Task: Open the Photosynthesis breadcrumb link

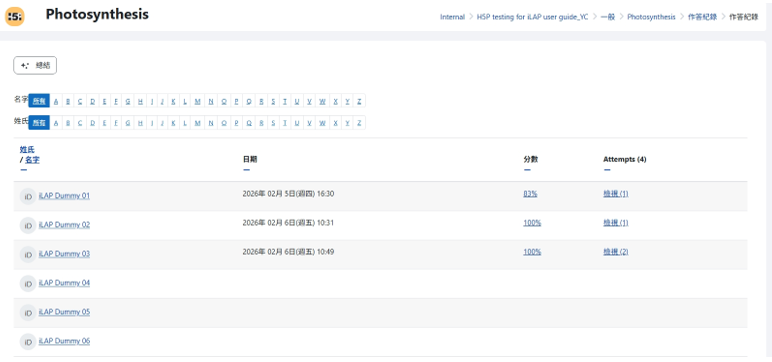Action: [651, 17]
